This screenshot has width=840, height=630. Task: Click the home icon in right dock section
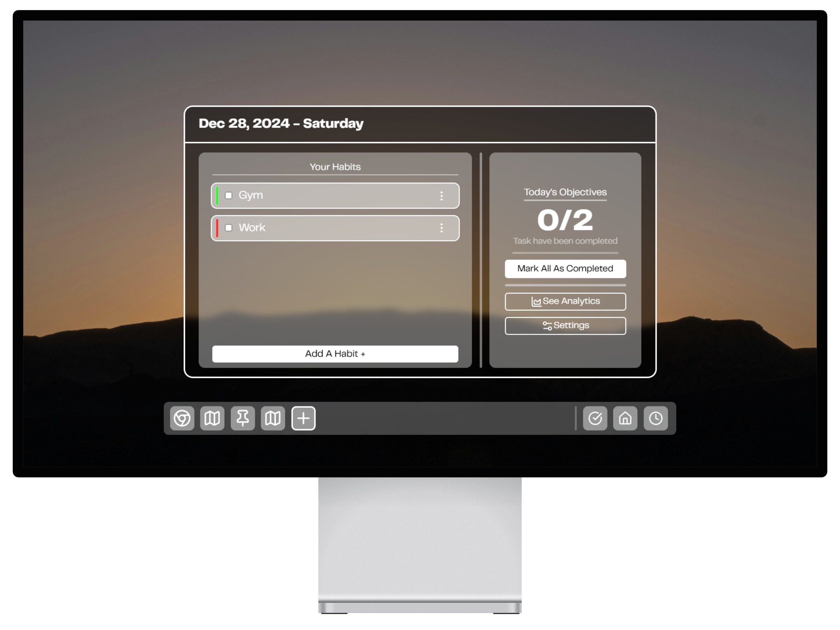(x=624, y=418)
